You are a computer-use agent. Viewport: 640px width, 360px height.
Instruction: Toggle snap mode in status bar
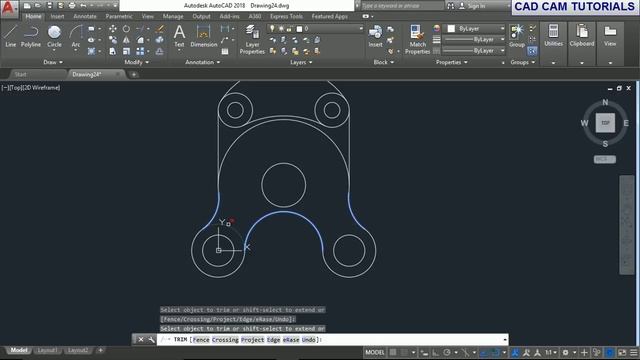pyautogui.click(x=404, y=352)
